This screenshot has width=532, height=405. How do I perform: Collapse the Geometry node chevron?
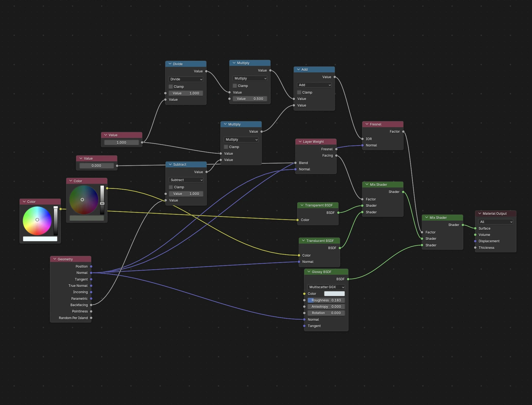coord(55,259)
